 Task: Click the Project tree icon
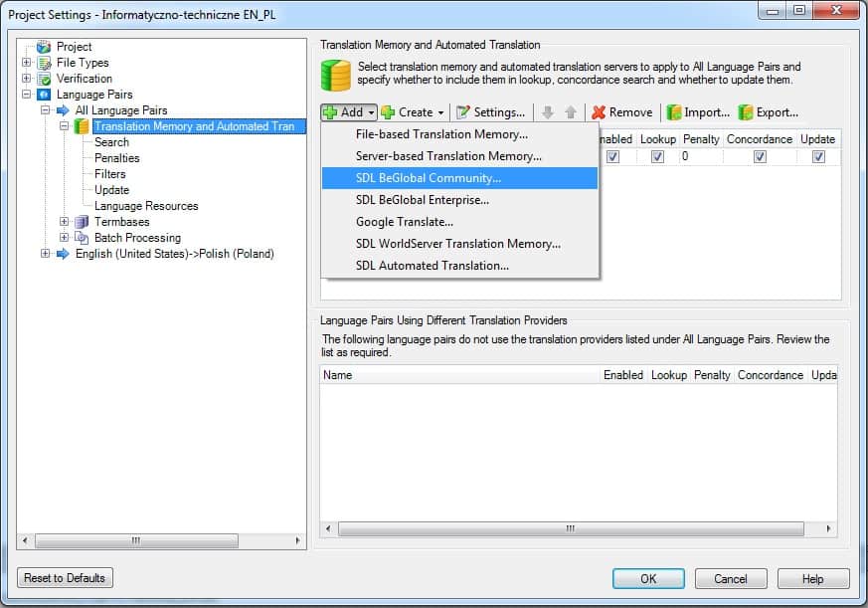(44, 47)
